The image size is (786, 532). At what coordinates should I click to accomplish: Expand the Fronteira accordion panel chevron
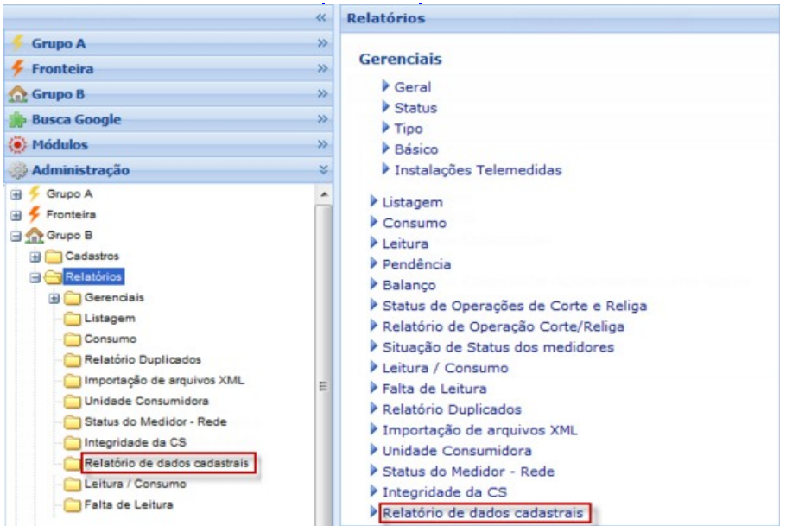click(x=323, y=69)
